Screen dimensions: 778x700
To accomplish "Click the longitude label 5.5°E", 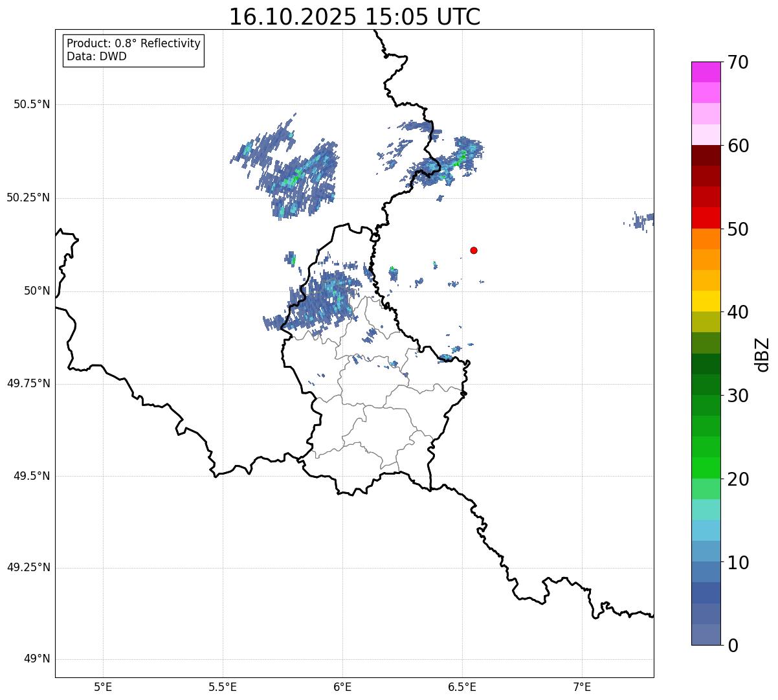I will (x=223, y=686).
